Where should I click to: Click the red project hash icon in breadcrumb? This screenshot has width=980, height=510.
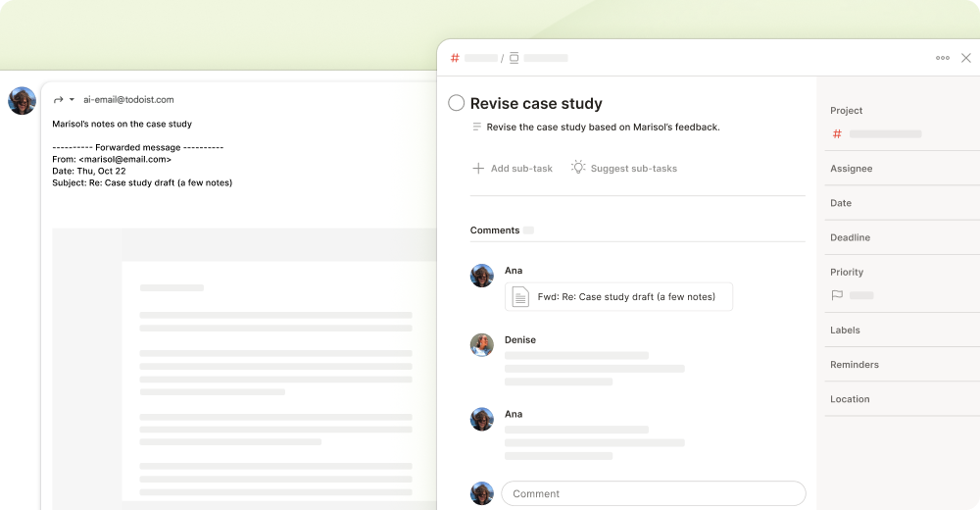point(455,58)
